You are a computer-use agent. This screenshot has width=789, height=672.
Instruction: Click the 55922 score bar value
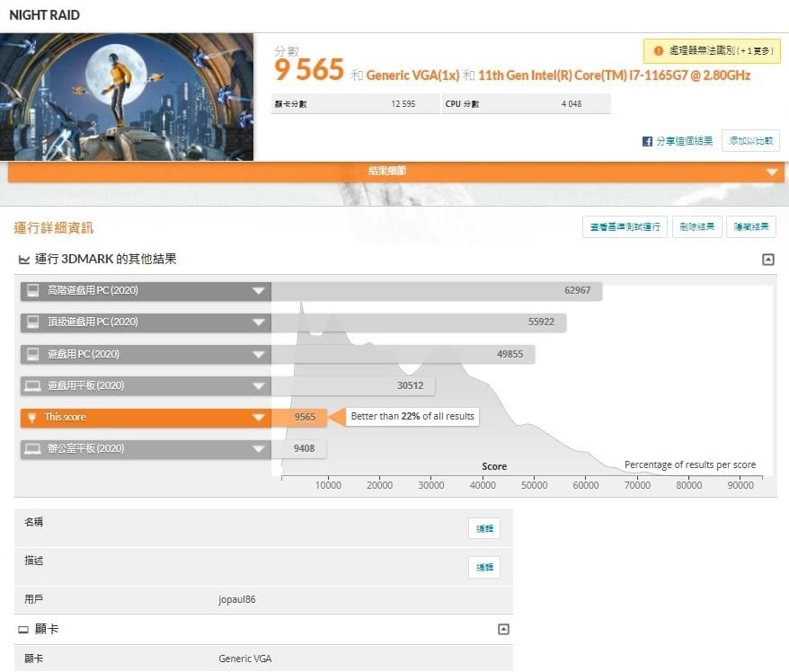coord(541,323)
